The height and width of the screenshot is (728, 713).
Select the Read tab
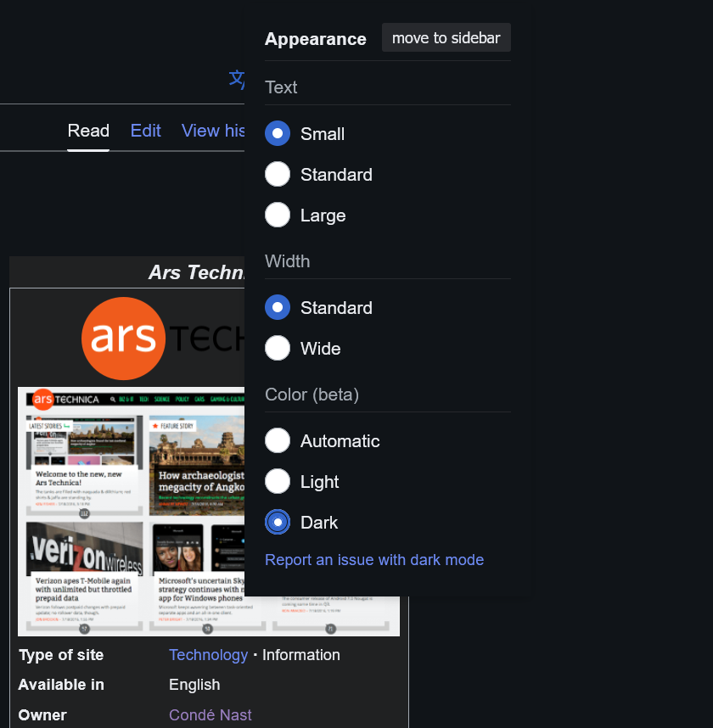coord(88,131)
